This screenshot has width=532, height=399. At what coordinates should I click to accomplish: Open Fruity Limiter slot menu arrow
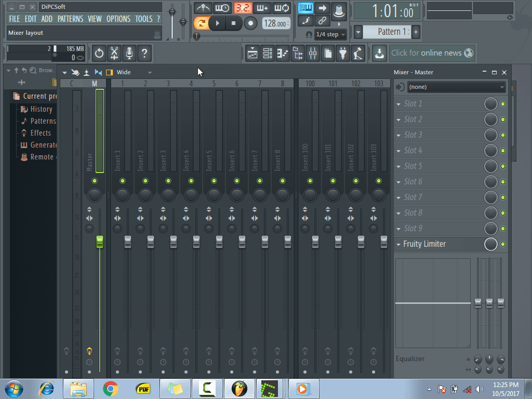point(398,244)
